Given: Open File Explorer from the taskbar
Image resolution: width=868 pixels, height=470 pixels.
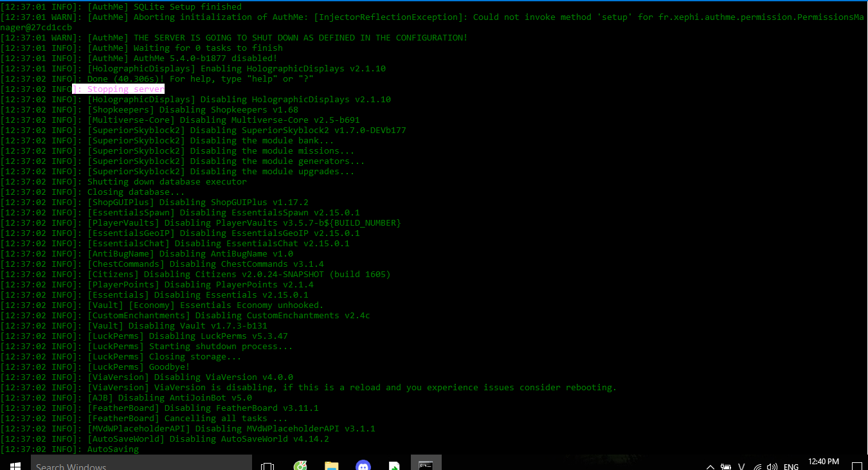Looking at the screenshot, I should [x=331, y=465].
